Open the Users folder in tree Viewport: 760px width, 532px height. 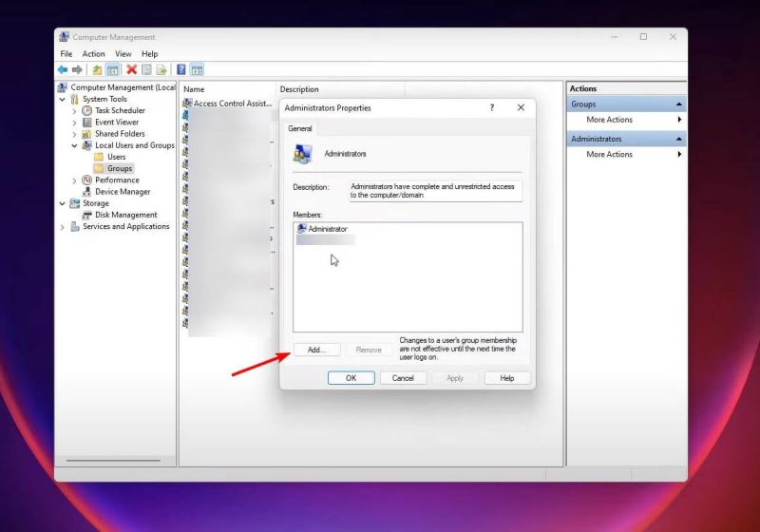tap(116, 157)
